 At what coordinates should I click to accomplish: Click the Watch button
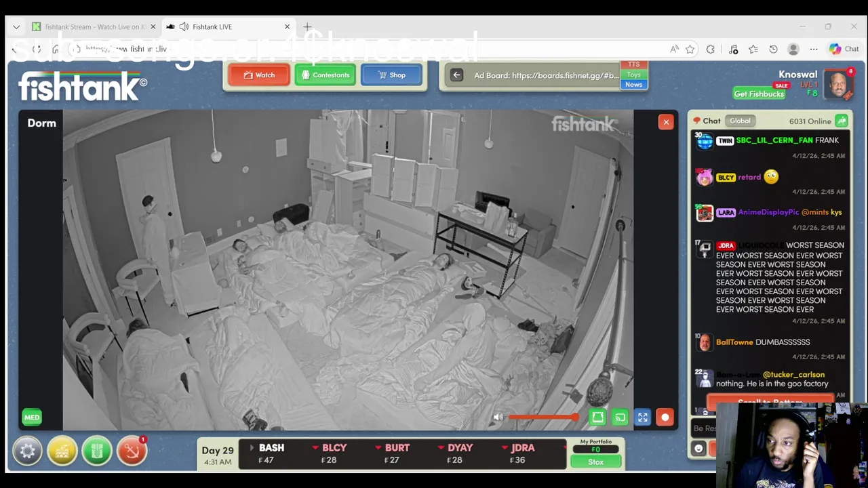click(x=258, y=75)
